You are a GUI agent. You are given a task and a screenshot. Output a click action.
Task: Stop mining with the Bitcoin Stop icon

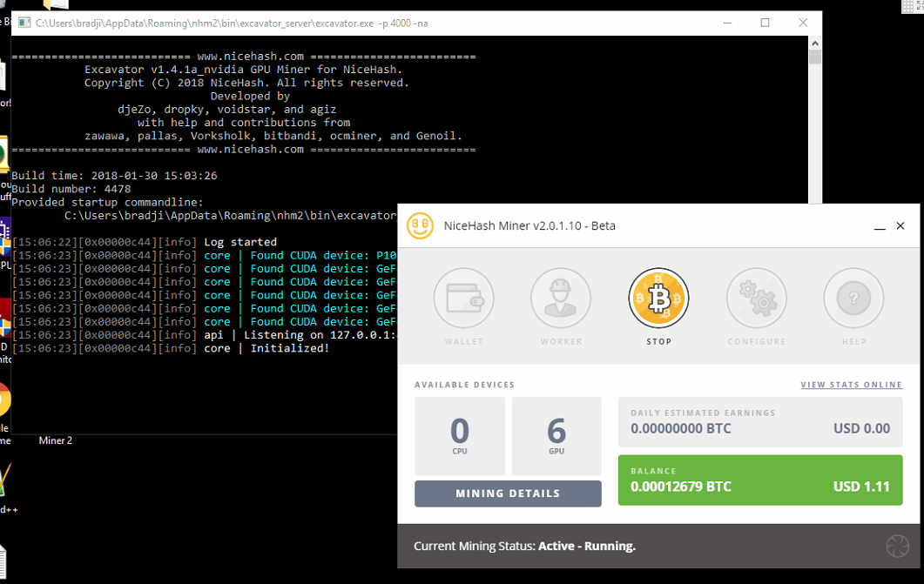pyautogui.click(x=658, y=296)
